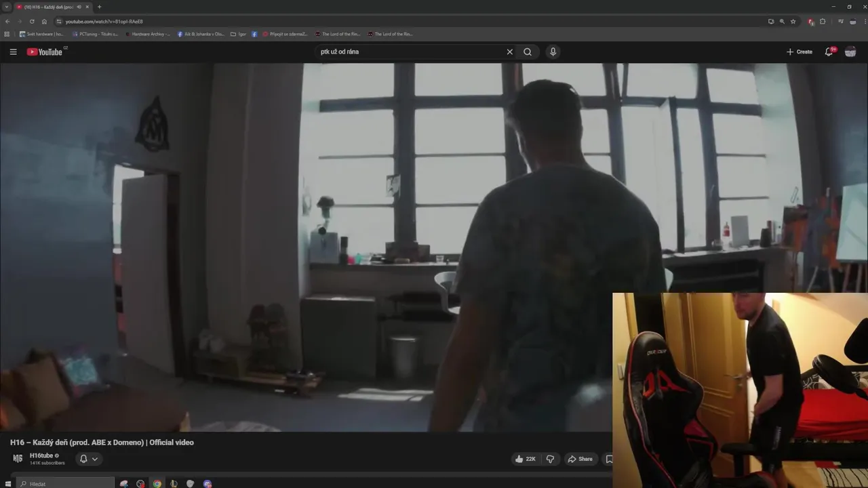Screen dimensions: 868x488
Task: Go to YouTube home via logo
Action: click(x=45, y=52)
